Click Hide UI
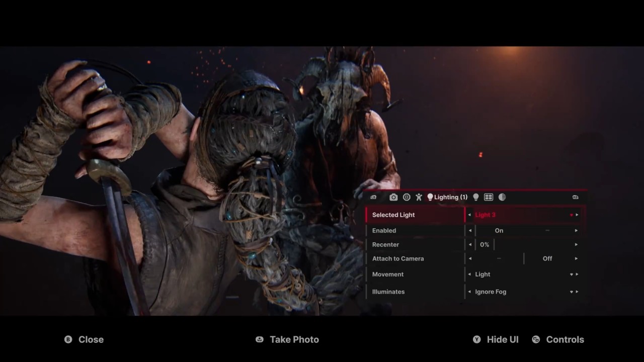The width and height of the screenshot is (644, 362). click(503, 339)
